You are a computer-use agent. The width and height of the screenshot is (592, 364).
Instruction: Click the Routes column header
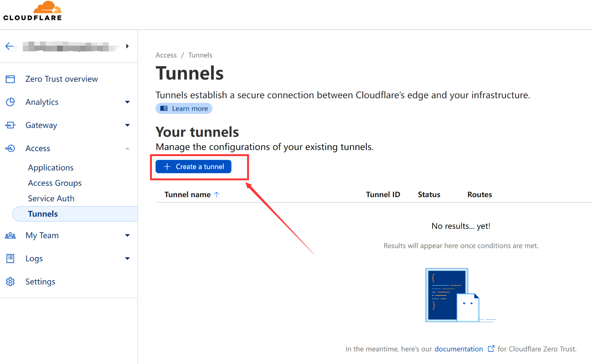tap(480, 195)
